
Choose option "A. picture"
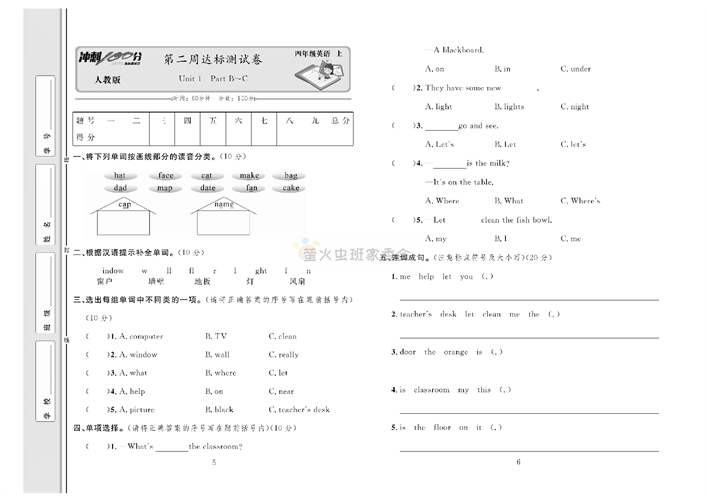(137, 410)
